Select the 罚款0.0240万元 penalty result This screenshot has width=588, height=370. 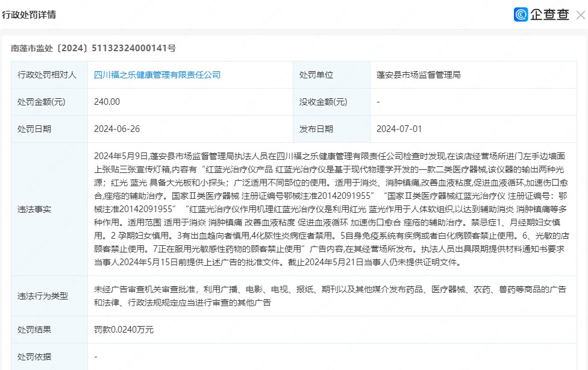(x=124, y=329)
